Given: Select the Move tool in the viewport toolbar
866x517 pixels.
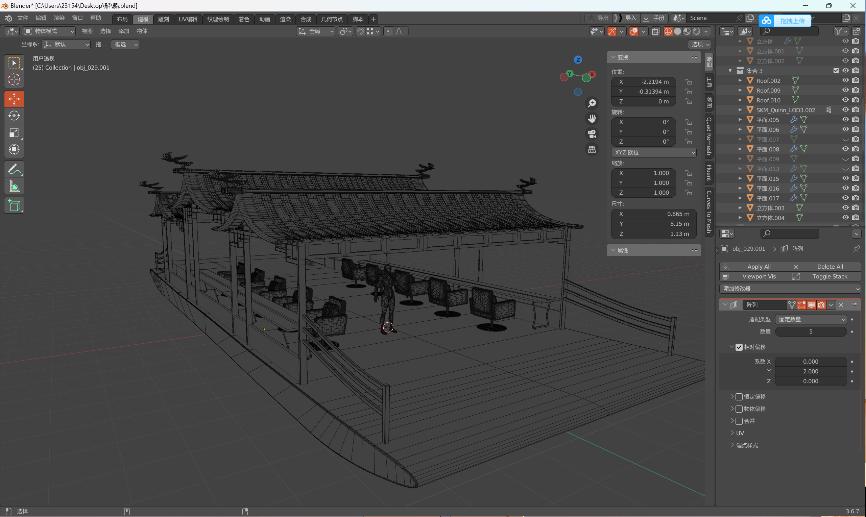Looking at the screenshot, I should point(14,98).
